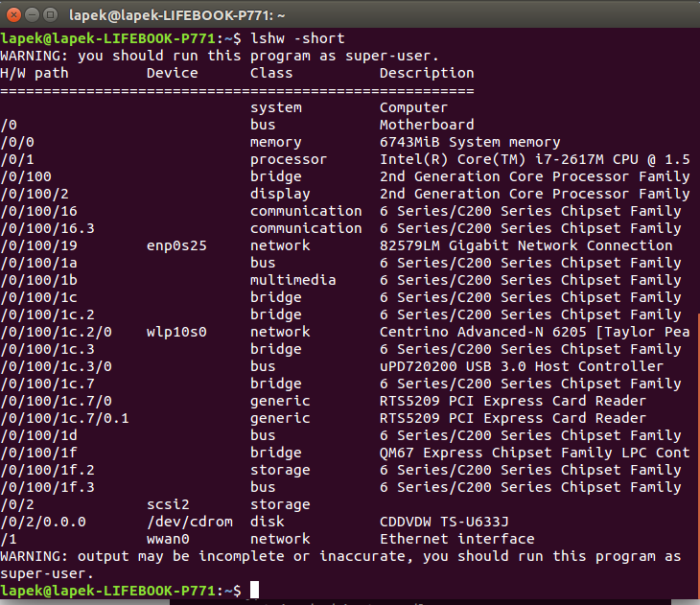Click the "disk" class entry
700x605 pixels.
click(x=267, y=522)
